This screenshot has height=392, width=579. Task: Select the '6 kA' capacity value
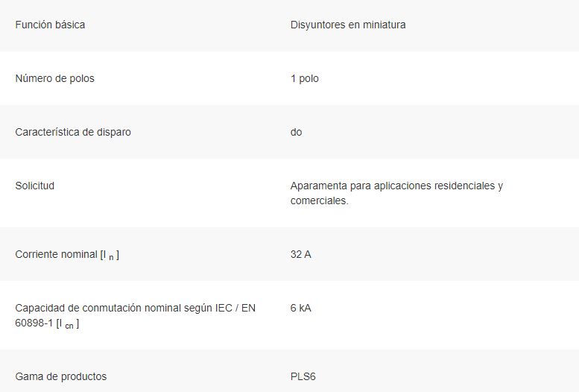300,308
